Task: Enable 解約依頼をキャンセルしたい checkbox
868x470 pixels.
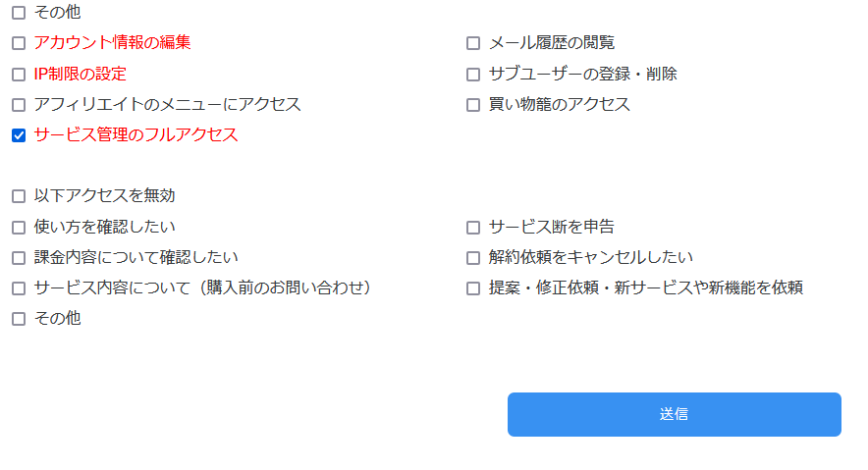Action: coord(473,258)
